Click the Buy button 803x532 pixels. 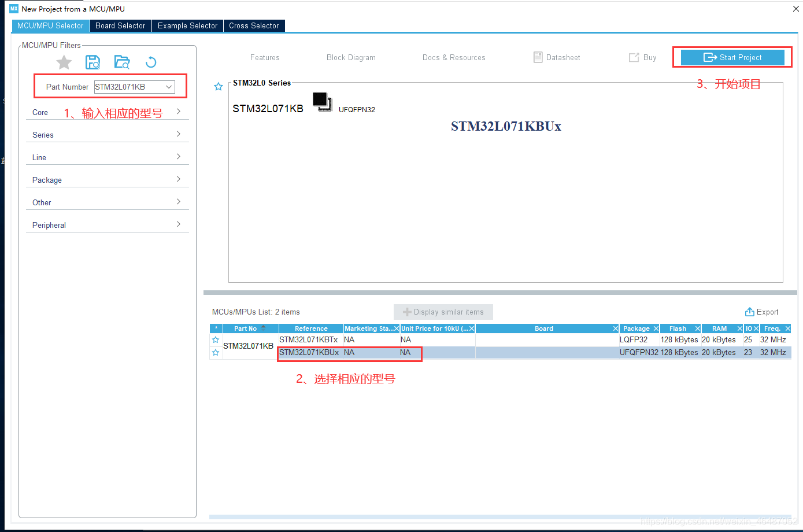tap(642, 58)
